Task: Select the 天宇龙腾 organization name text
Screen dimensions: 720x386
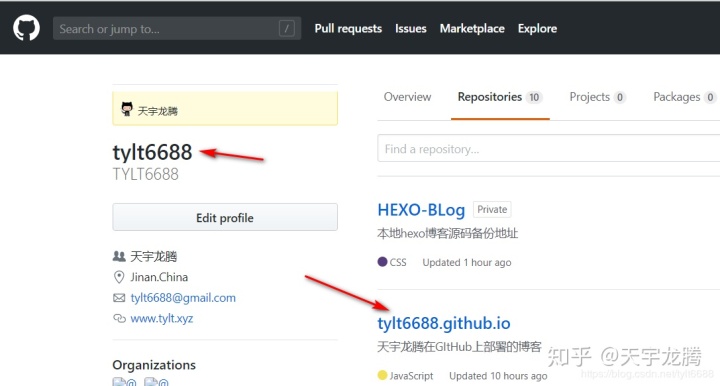Action: click(153, 257)
